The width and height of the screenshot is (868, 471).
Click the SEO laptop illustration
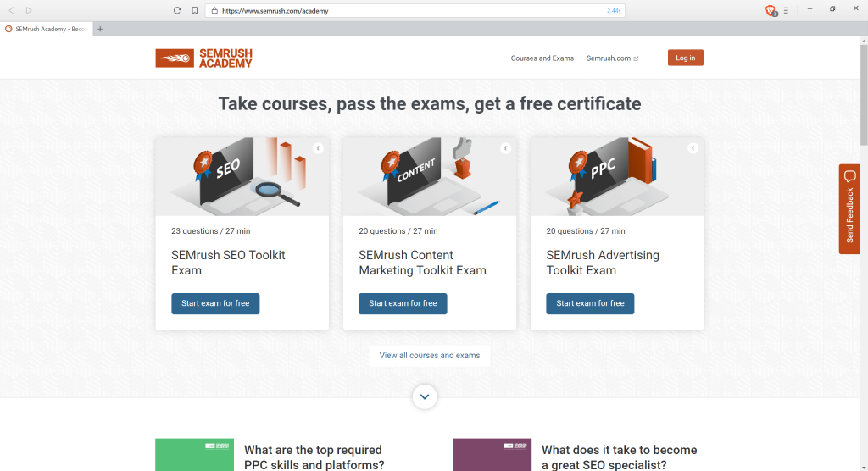point(242,176)
